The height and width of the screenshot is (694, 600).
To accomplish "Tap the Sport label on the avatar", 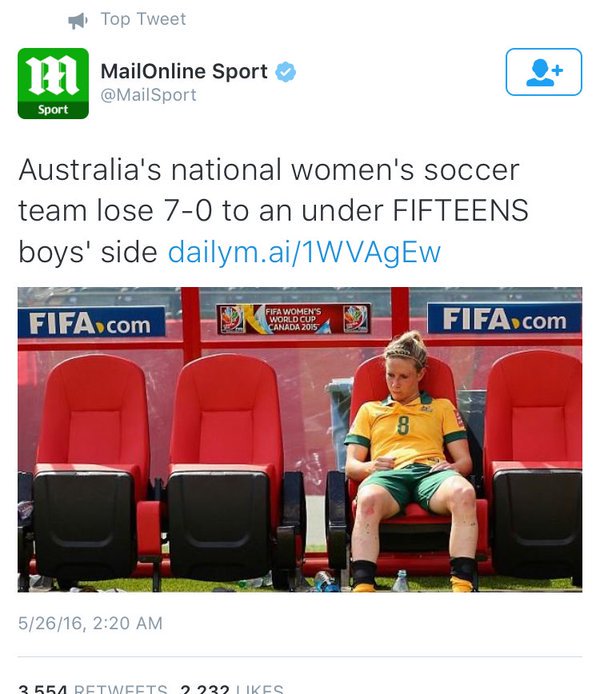I will coord(53,110).
